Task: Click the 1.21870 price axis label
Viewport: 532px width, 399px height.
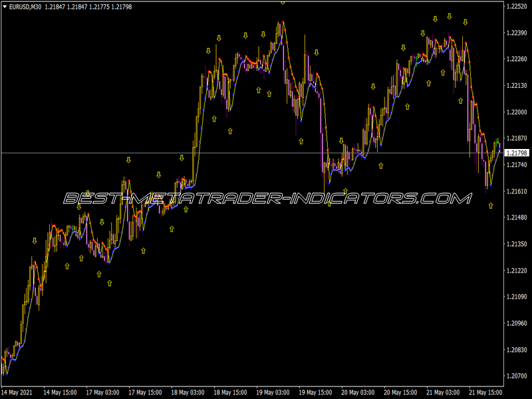Action: pyautogui.click(x=517, y=138)
